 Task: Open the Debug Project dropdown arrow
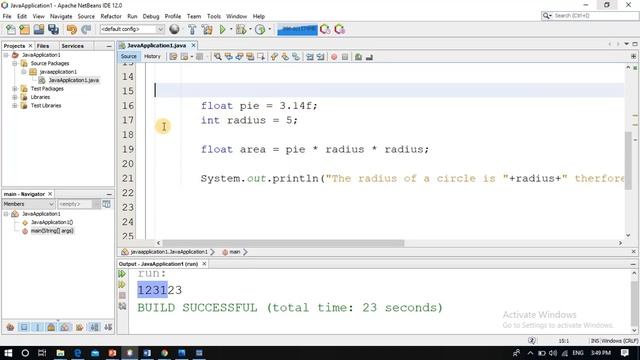(250, 29)
